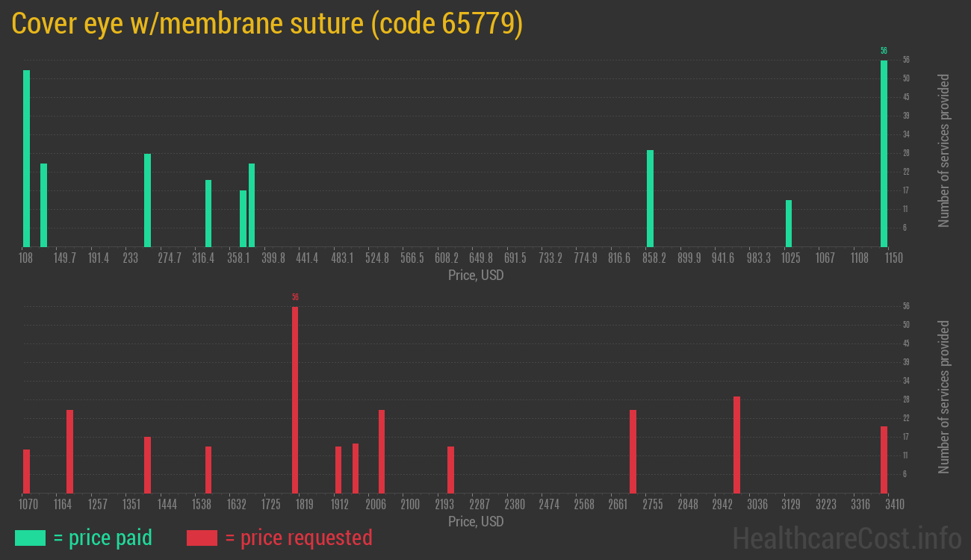Click the red bar at price 1070
The height and width of the screenshot is (560, 971).
point(26,471)
